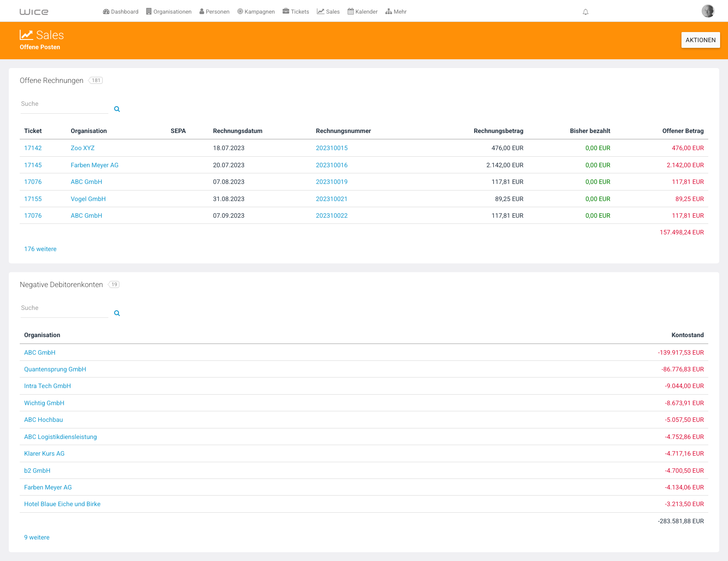The height and width of the screenshot is (561, 728).
Task: Click the search magnifier in Negative Debitorenkonten
Action: [117, 313]
